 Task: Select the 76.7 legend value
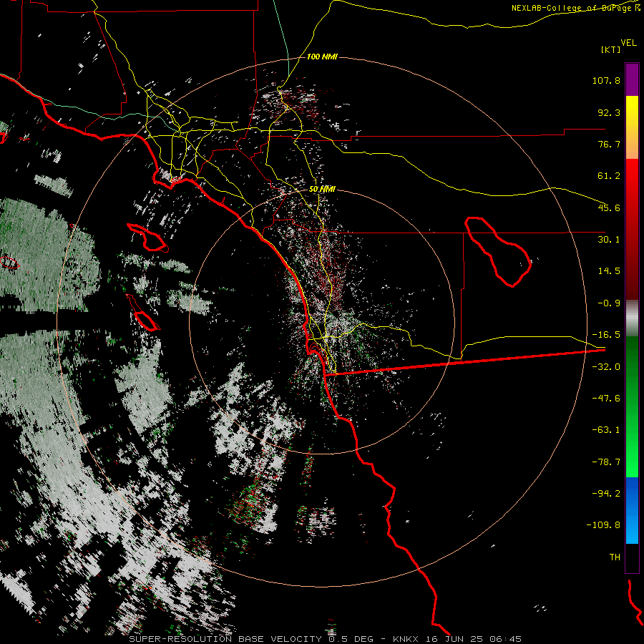pos(609,144)
